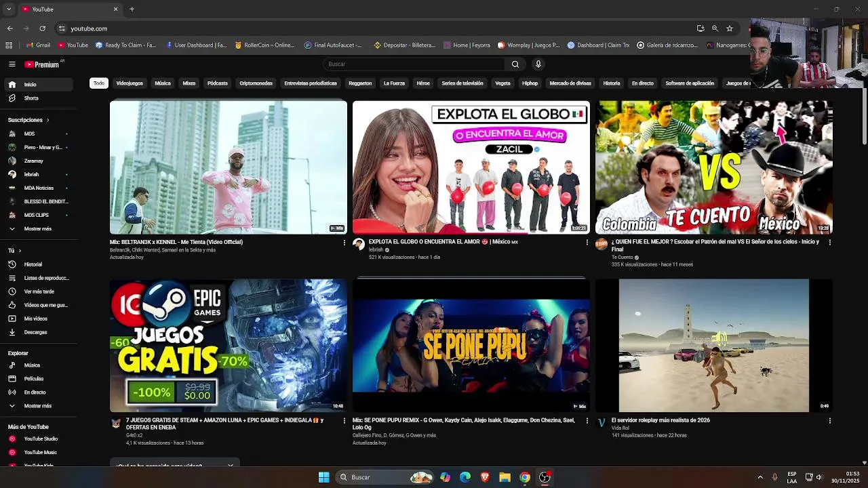This screenshot has width=868, height=488.
Task: Open the tab search dropdown arrow
Action: 9,9
